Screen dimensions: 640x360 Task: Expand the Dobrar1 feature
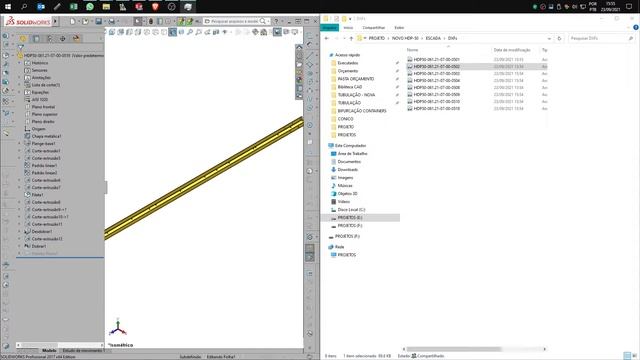(19, 246)
